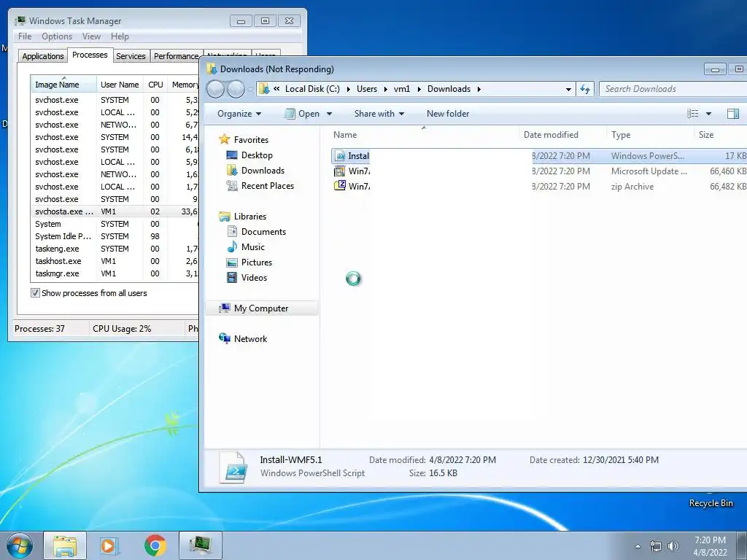The image size is (747, 560).
Task: Toggle Show processes from all users checkbox
Action: 35,293
